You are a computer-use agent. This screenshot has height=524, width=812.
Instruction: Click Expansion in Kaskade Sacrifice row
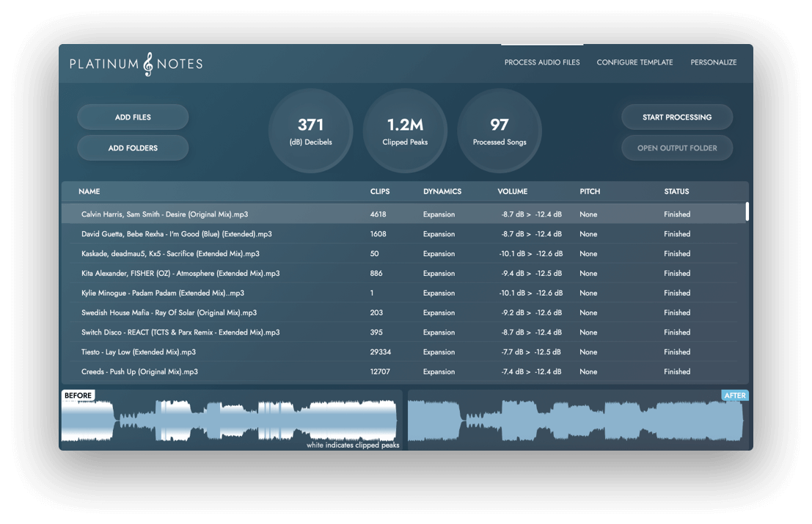(x=439, y=253)
